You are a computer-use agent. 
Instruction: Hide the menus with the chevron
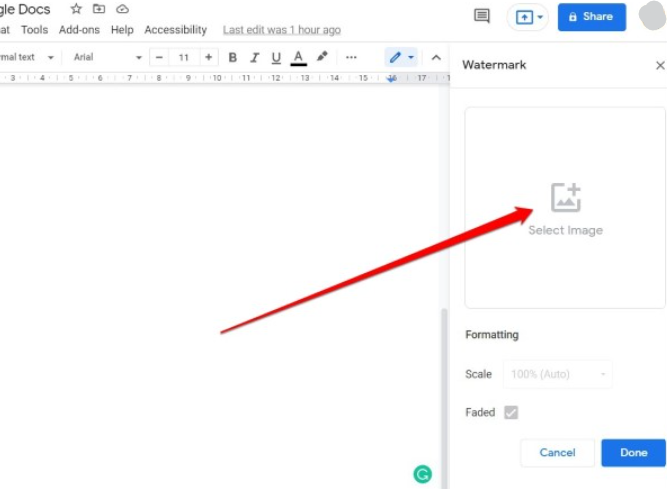(x=436, y=57)
